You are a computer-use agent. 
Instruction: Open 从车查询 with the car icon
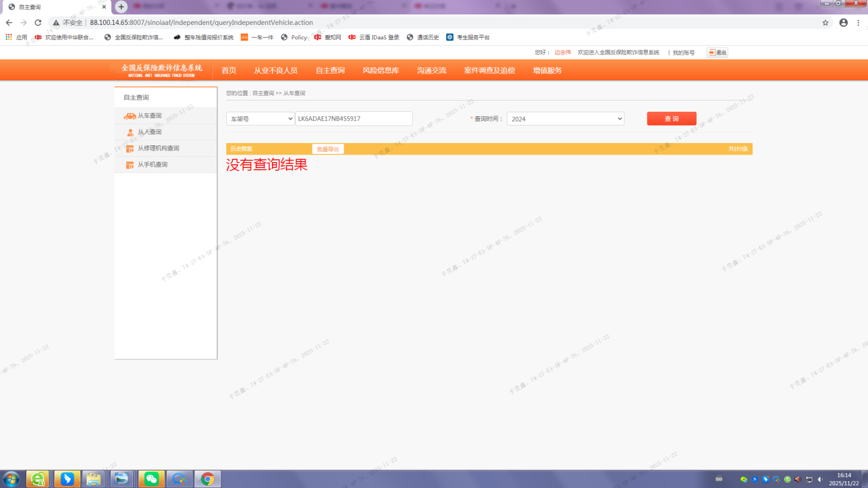(130, 116)
